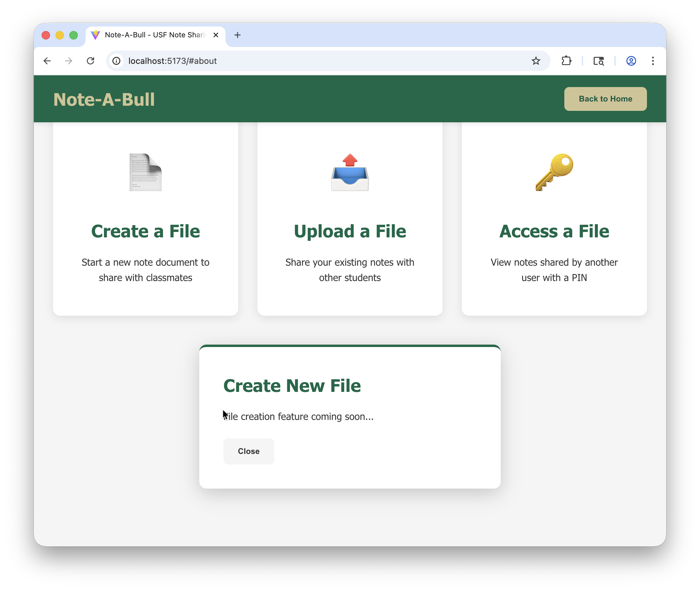This screenshot has width=700, height=591.
Task: Click the document page icon
Action: point(146,172)
